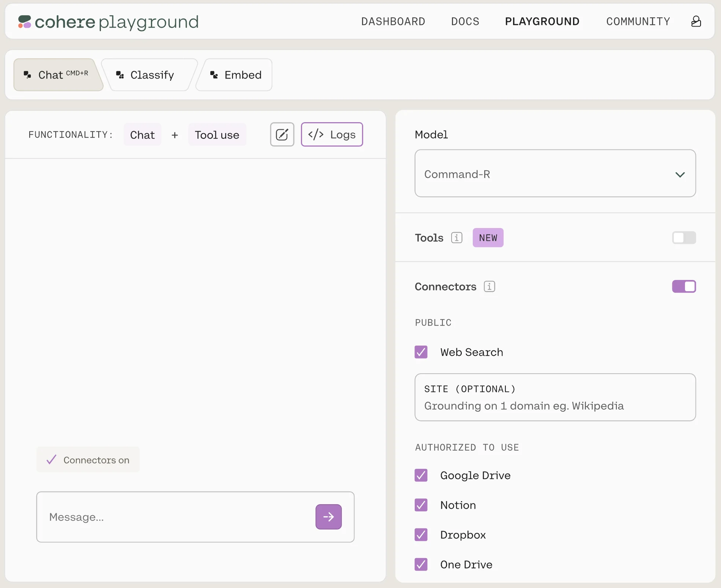Click the Google Drive label text
This screenshot has width=721, height=588.
[475, 475]
